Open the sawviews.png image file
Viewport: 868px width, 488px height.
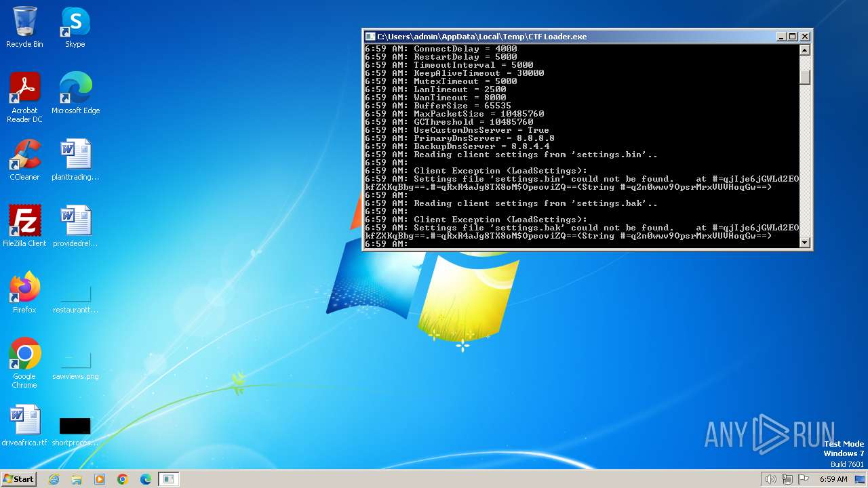coord(75,365)
